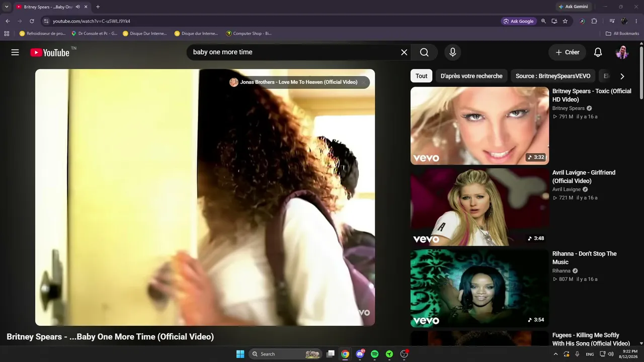The image size is (644, 362).
Task: Clear the search box with the X icon
Action: (404, 52)
